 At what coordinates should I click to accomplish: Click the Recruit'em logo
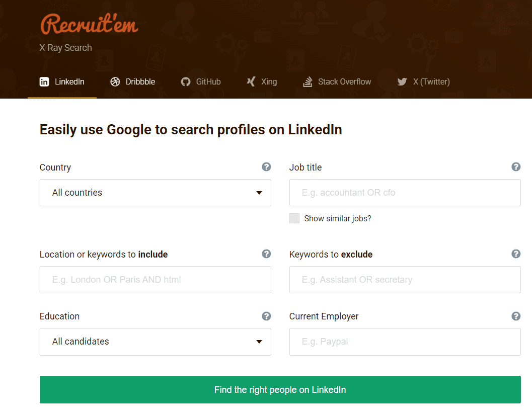(89, 24)
